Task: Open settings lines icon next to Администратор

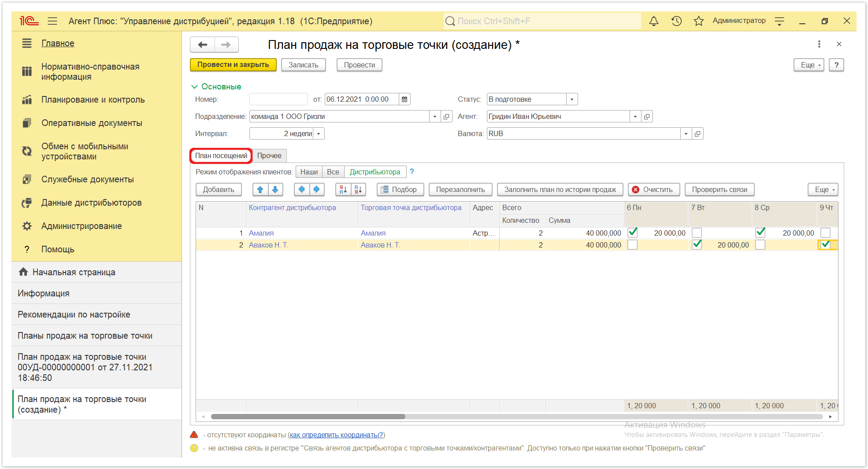Action: 779,21
